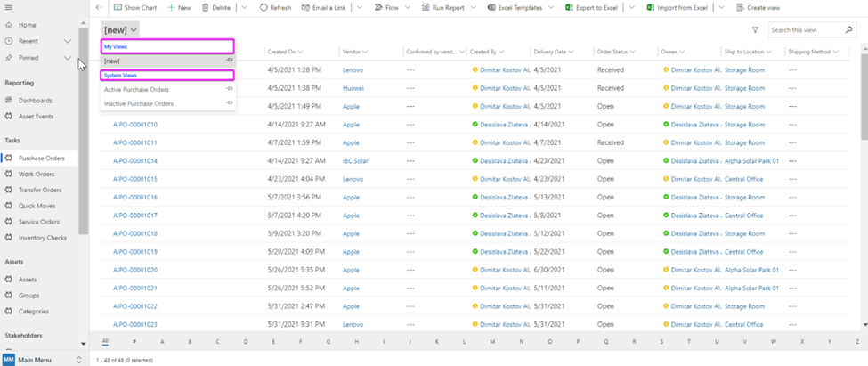The height and width of the screenshot is (366, 868).
Task: Open Dashboards in the Reporting section
Action: coord(35,101)
